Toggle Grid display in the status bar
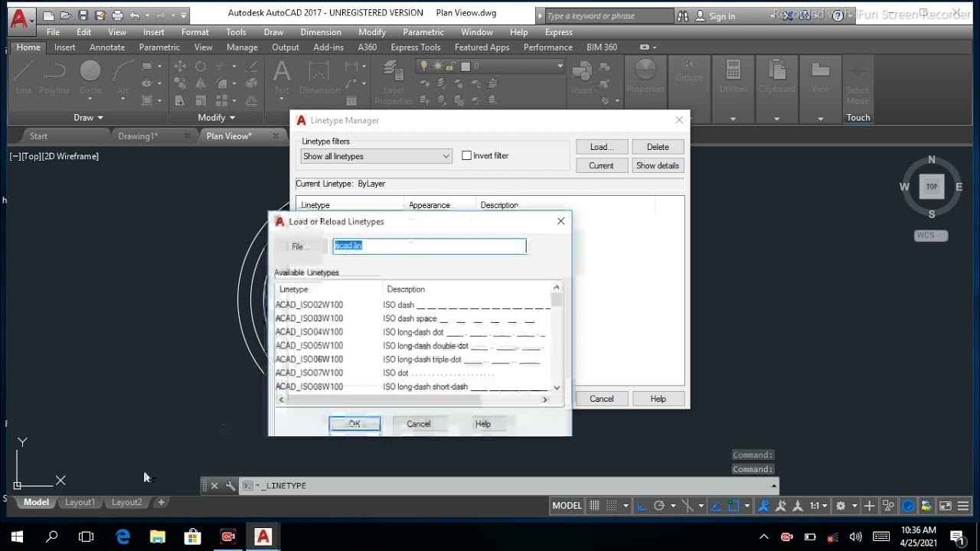This screenshot has height=551, width=980. click(x=595, y=506)
